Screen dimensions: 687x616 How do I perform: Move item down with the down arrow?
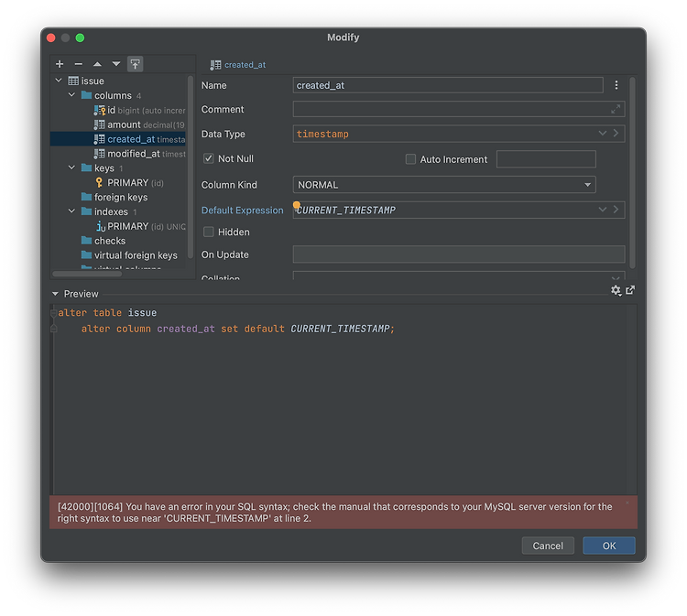116,64
